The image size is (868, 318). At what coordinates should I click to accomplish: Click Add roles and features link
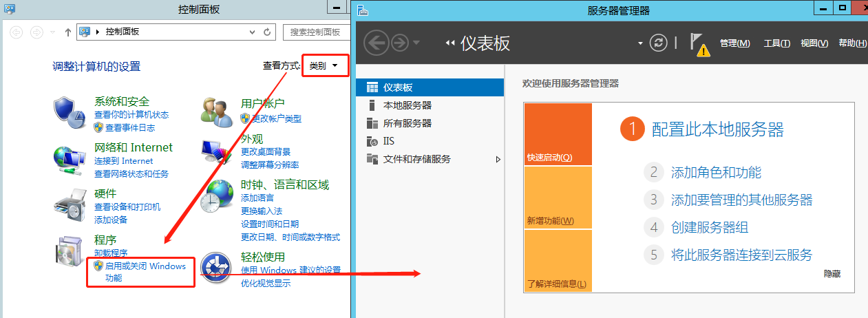[716, 172]
